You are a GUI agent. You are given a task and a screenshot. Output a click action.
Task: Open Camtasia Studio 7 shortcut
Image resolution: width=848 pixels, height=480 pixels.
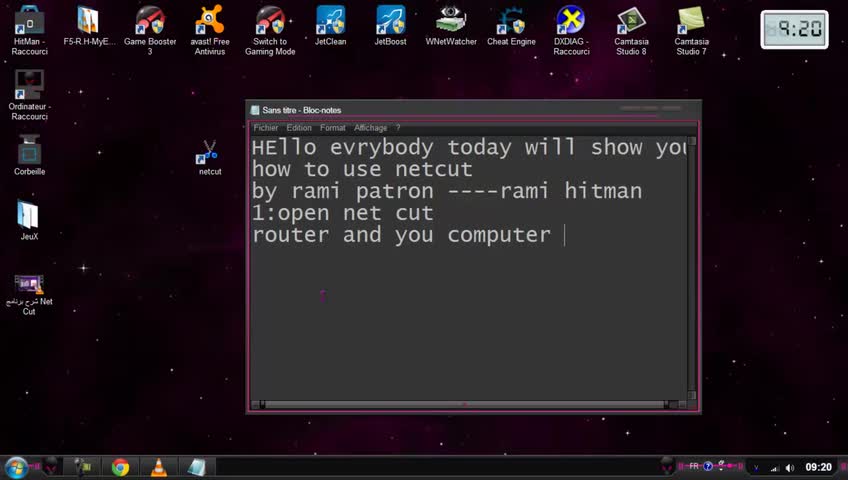pos(691,30)
